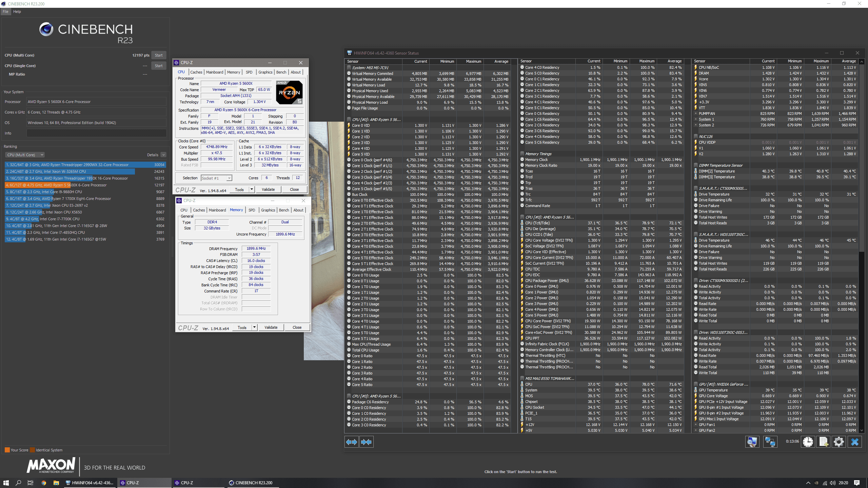Click HWiNFO collapse-columns inward arrows icon
Viewport: 868px width, 488px height.
click(x=367, y=442)
